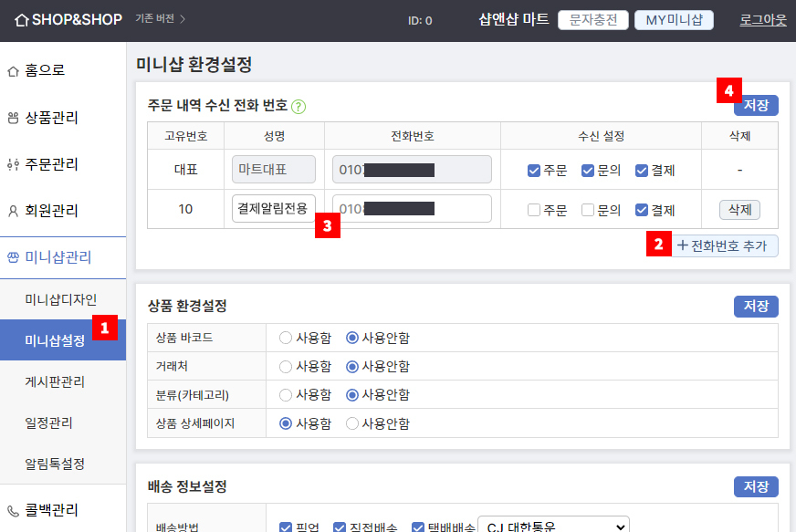This screenshot has width=796, height=532.
Task: Open 주문관리 via its sidebar icon
Action: coord(13,164)
